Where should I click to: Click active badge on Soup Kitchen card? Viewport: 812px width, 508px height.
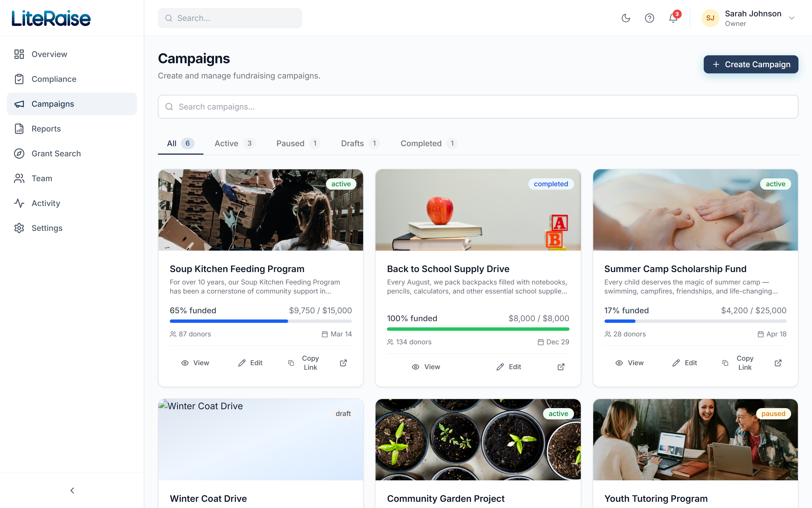pos(341,184)
